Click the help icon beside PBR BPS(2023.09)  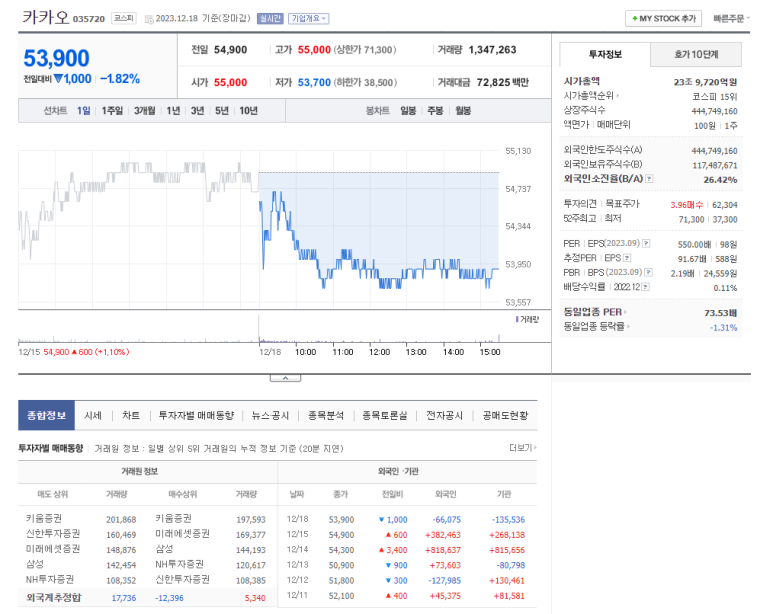[x=648, y=272]
